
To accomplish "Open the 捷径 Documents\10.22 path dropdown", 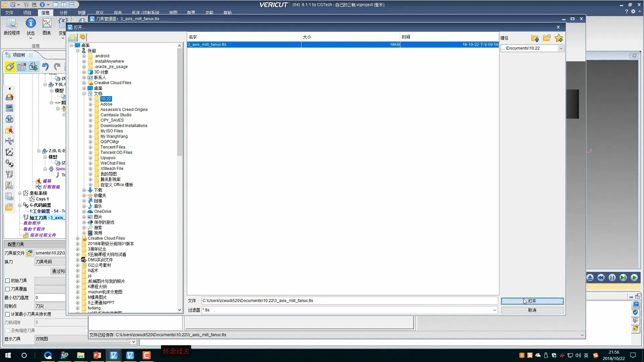I will pos(561,48).
